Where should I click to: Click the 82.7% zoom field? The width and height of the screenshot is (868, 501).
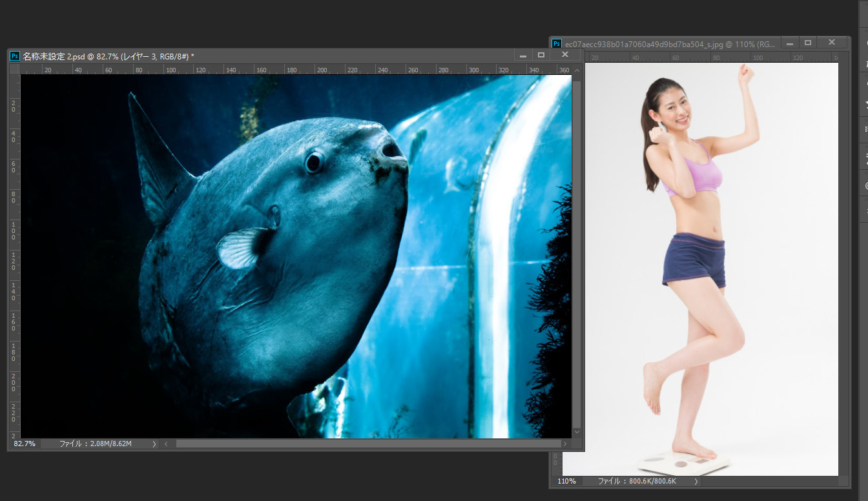click(26, 444)
